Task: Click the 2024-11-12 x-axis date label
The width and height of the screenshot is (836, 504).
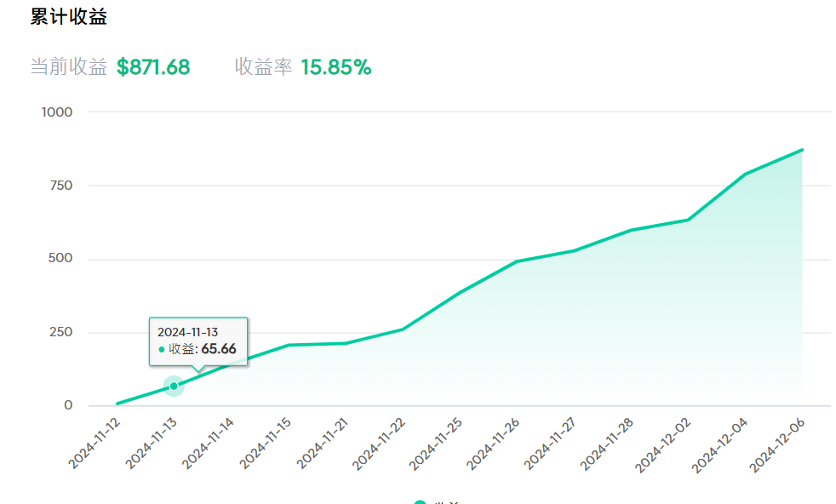Action: (94, 443)
